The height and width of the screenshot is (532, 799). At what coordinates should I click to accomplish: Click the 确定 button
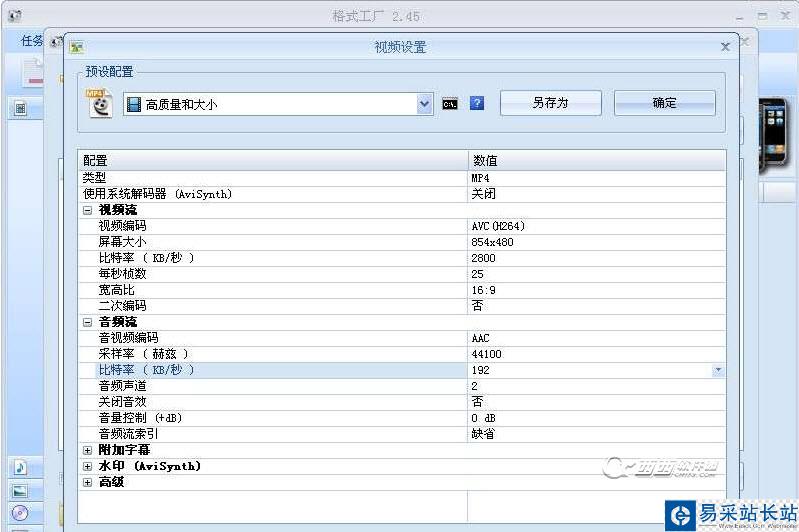(664, 103)
